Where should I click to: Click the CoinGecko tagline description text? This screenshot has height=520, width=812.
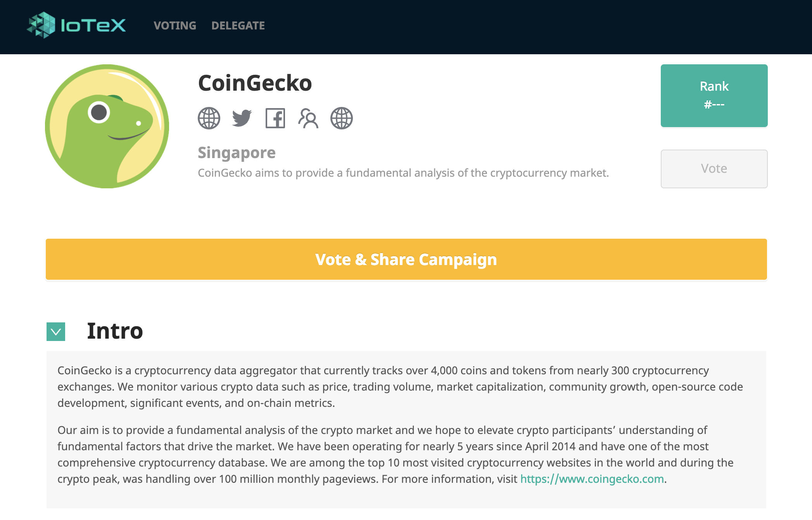403,173
